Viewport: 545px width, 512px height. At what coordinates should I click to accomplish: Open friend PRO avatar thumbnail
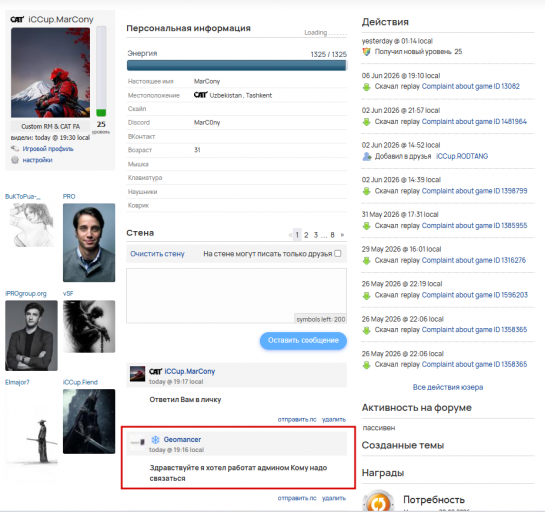click(x=89, y=243)
